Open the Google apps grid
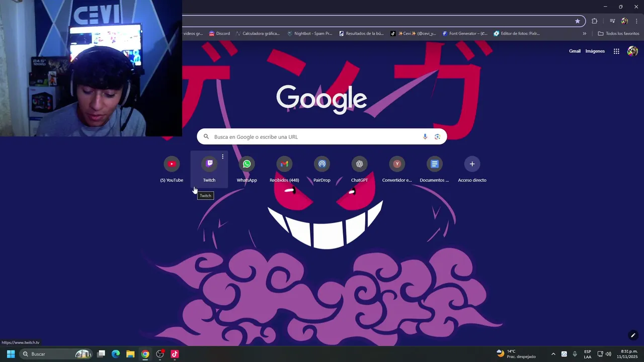644x362 pixels. click(616, 51)
